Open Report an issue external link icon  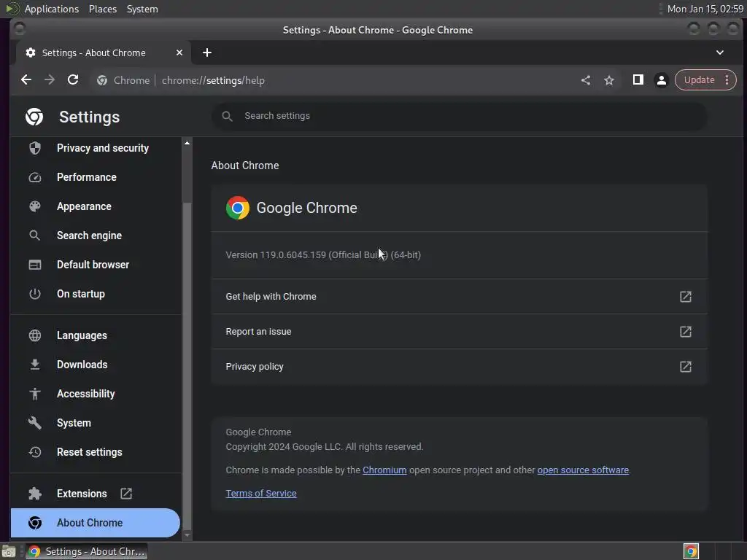[685, 332]
